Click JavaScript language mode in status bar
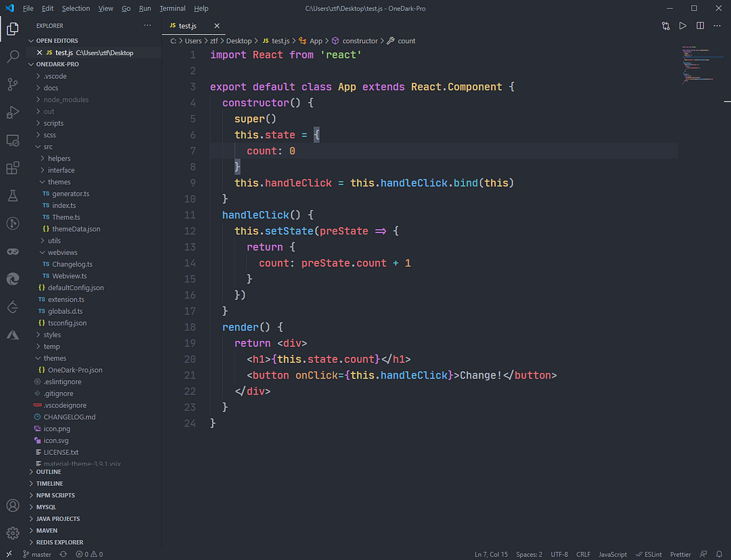Screen dimensions: 731x560 tap(612, 554)
